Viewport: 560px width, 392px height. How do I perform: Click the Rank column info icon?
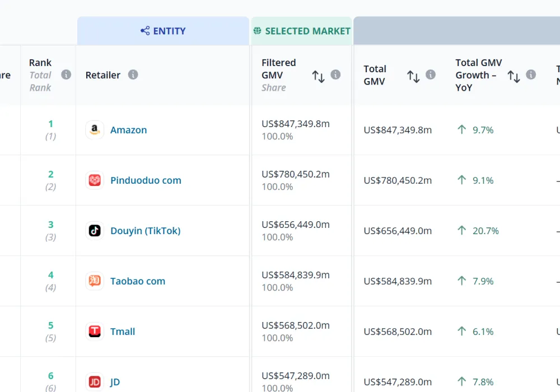[66, 74]
